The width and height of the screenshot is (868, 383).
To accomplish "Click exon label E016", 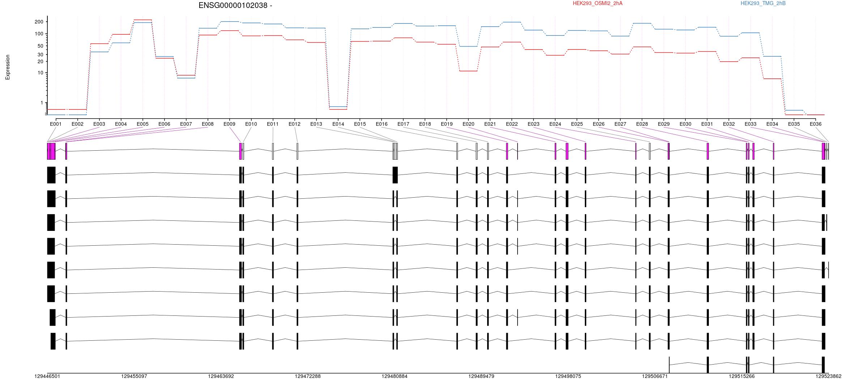I will point(382,124).
